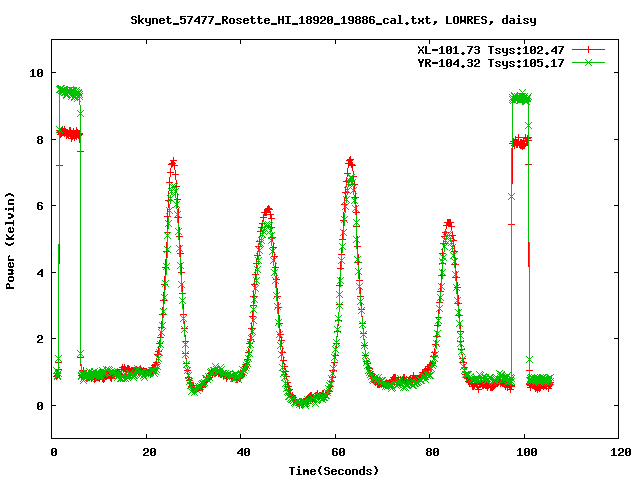
Task: Click the Power (Kelvin) y-axis label
Action: point(10,241)
